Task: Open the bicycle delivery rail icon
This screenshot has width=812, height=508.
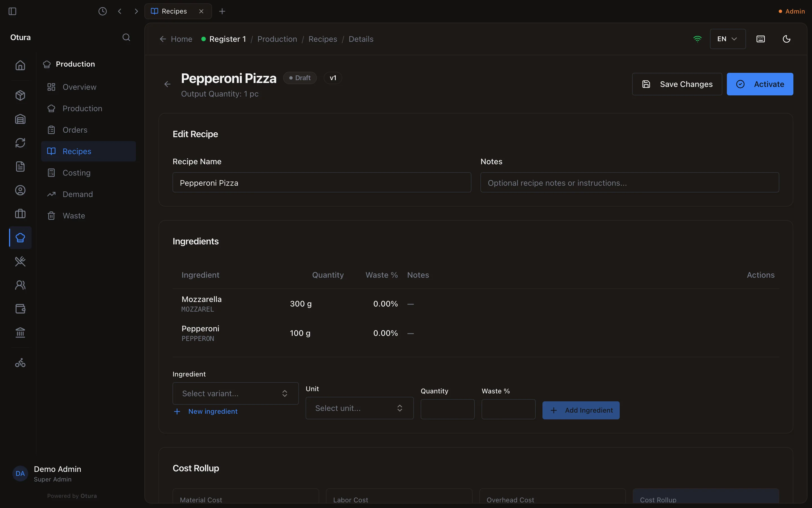Action: [x=20, y=363]
